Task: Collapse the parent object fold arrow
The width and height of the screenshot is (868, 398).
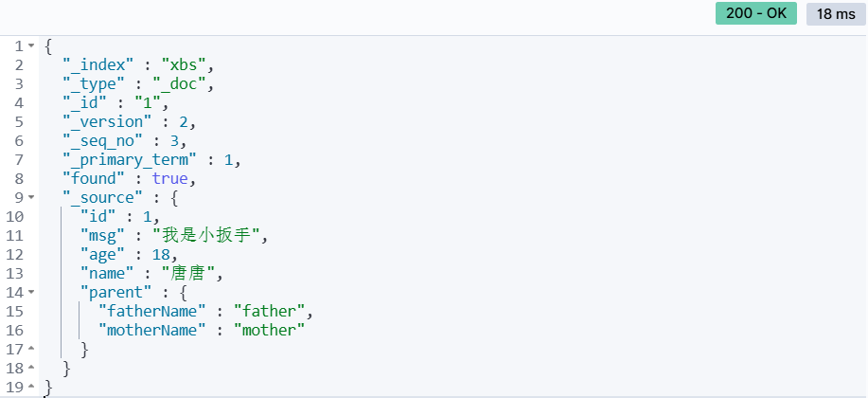Action: pos(31,292)
